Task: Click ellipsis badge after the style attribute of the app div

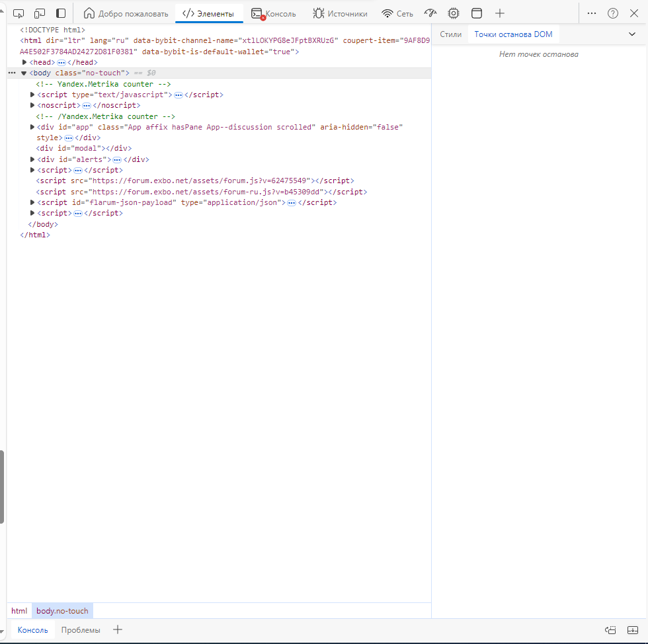Action: tap(69, 138)
